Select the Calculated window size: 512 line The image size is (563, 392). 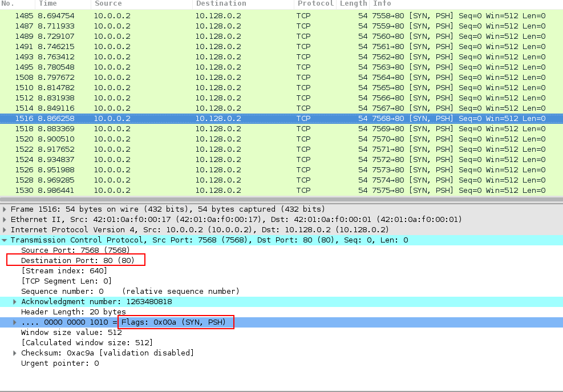(x=282, y=343)
